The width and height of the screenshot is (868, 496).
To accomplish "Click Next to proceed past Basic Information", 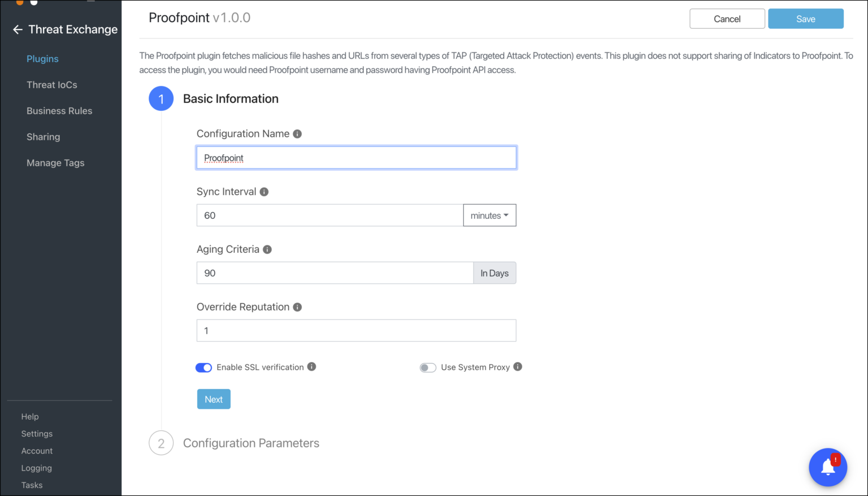I will pos(214,399).
